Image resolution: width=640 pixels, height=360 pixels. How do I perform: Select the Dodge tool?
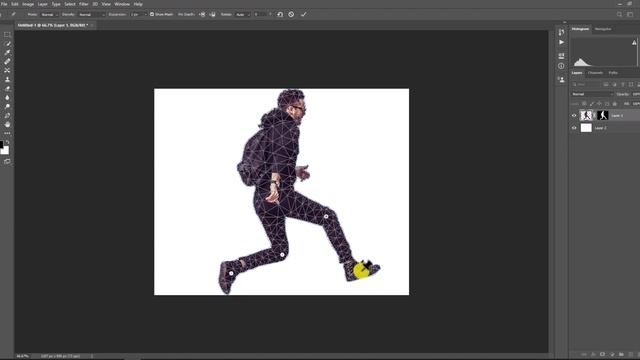click(x=7, y=107)
